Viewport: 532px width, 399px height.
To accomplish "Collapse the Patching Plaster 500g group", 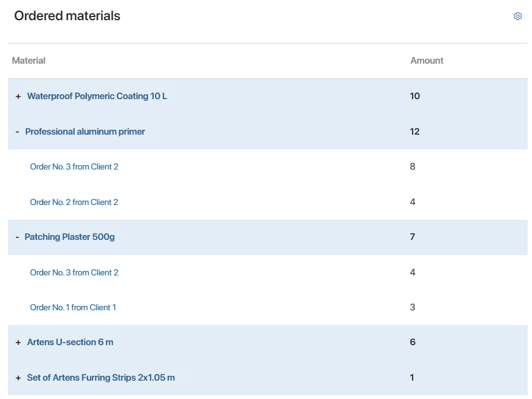I will click(17, 237).
